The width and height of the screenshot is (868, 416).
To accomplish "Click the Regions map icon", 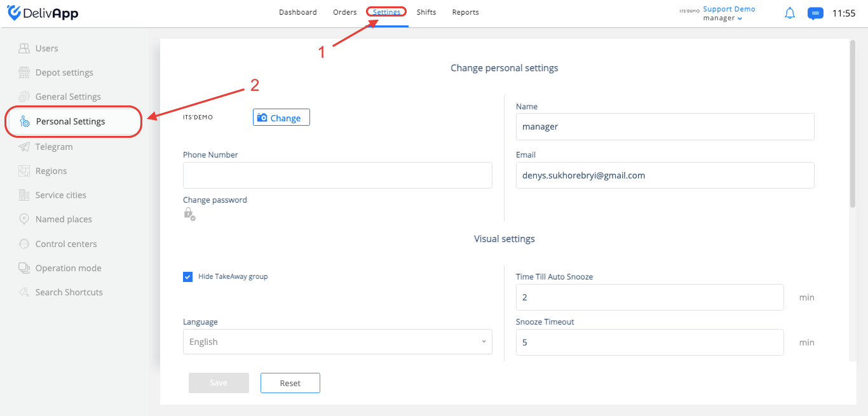I will [x=24, y=171].
